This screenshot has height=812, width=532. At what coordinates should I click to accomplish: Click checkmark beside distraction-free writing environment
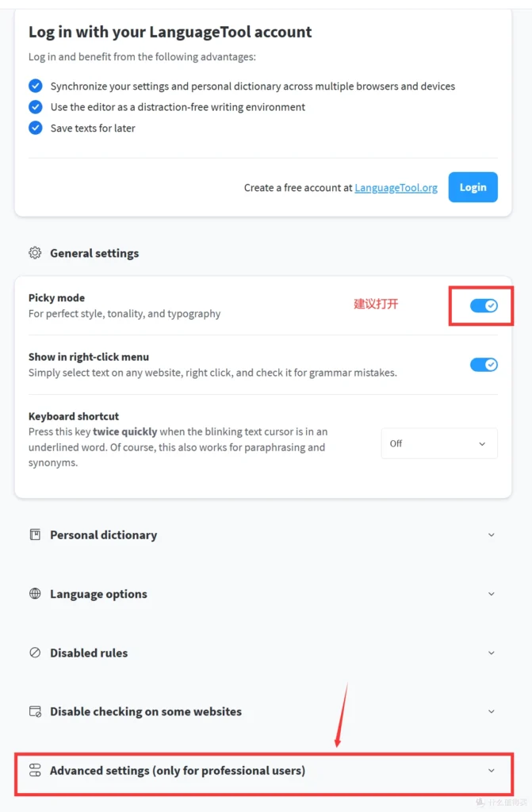pyautogui.click(x=36, y=106)
